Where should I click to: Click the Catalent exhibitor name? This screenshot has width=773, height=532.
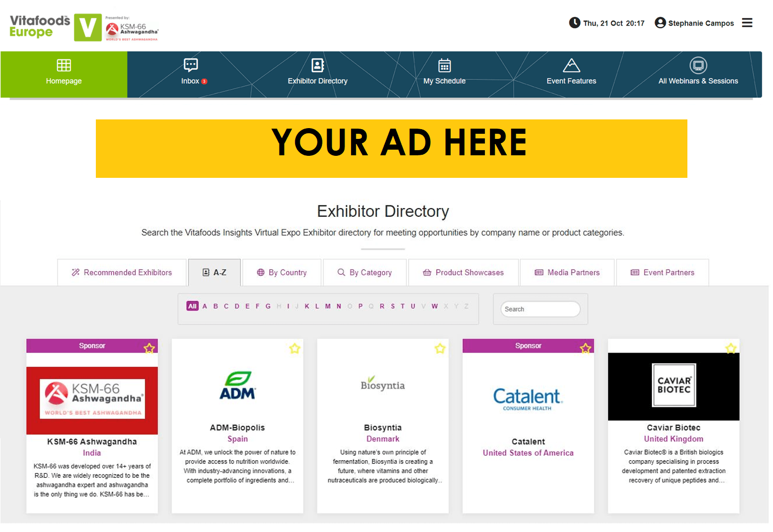(x=528, y=442)
